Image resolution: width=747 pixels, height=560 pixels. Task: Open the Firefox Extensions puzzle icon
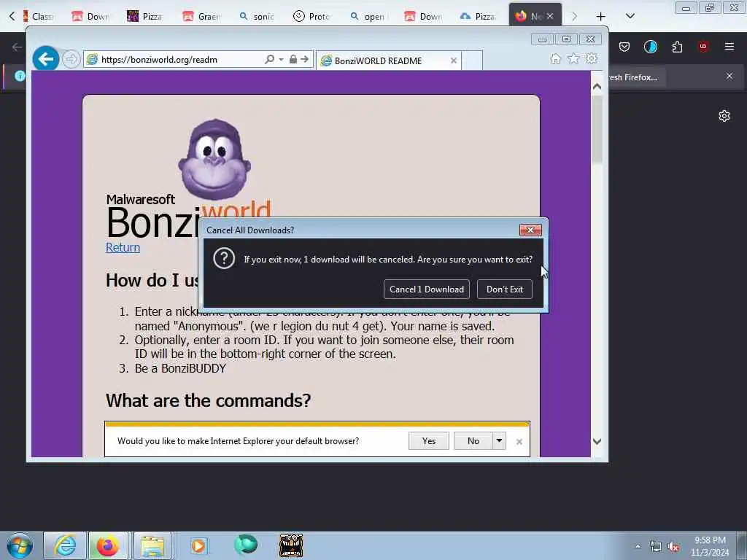coord(677,47)
